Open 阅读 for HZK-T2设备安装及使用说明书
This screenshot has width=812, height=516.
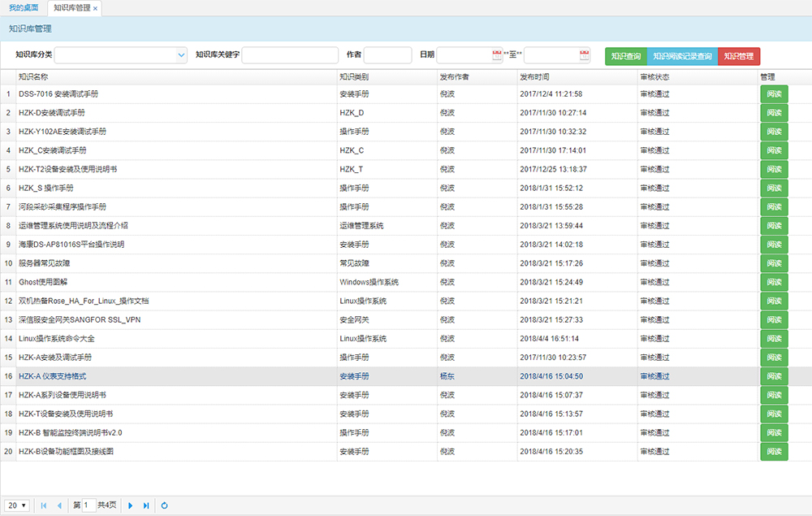coord(774,169)
